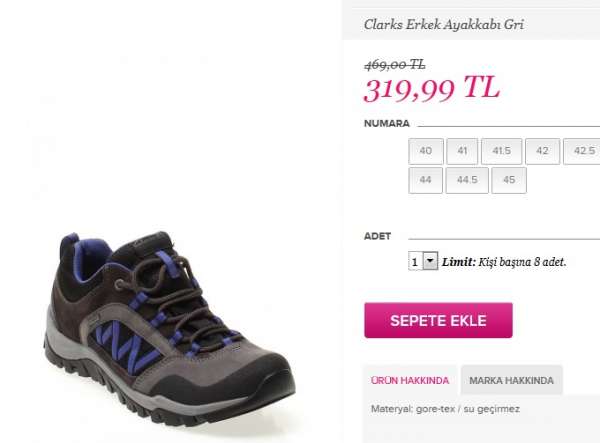Screen dimensions: 600x443
Task: Click the crossed-out 469,00 TL price
Action: (x=395, y=65)
